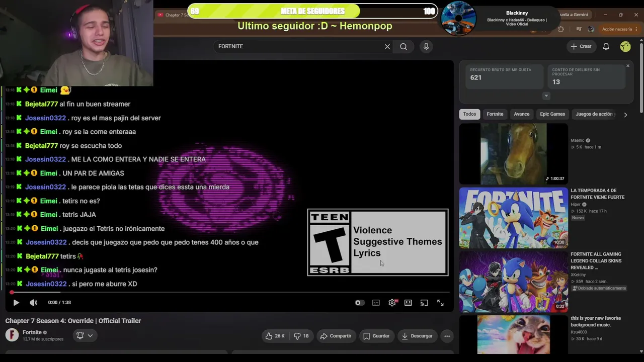Open the browser media controls icon
The height and width of the screenshot is (362, 644).
[x=579, y=29]
